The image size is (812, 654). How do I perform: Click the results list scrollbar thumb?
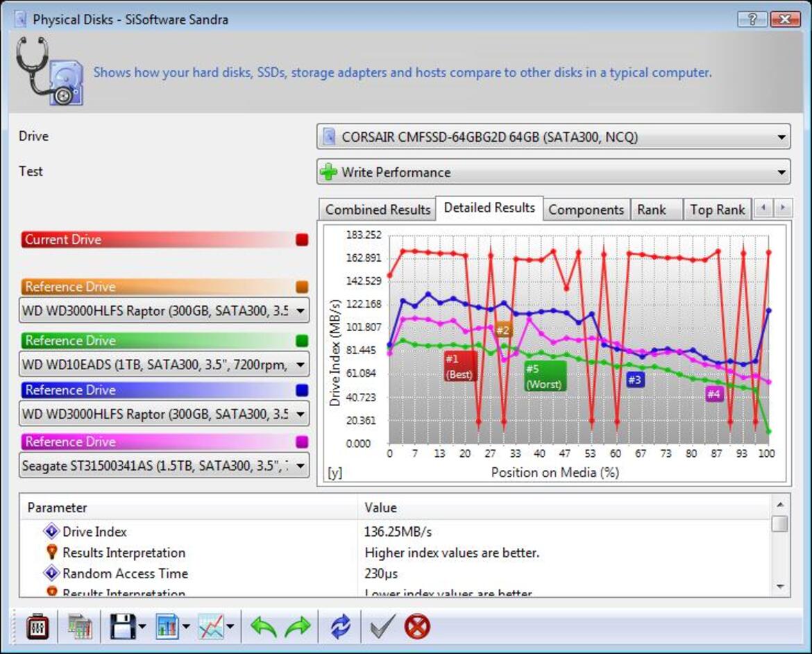780,523
